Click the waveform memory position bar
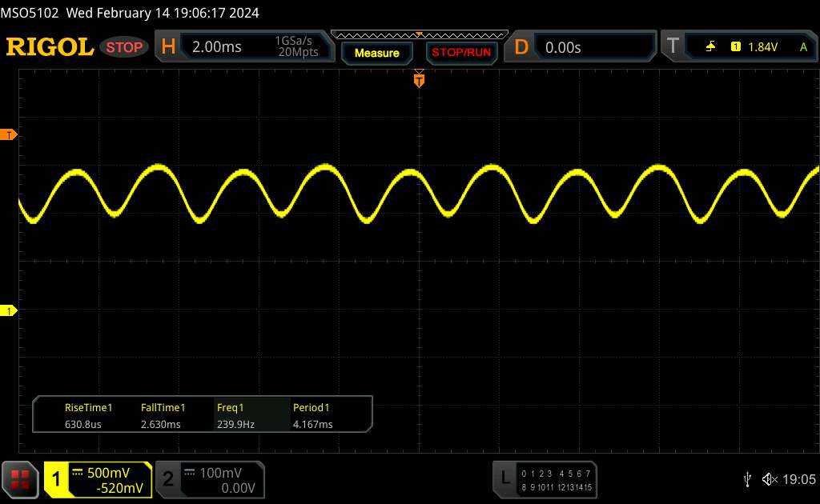820x504 pixels. [419, 34]
